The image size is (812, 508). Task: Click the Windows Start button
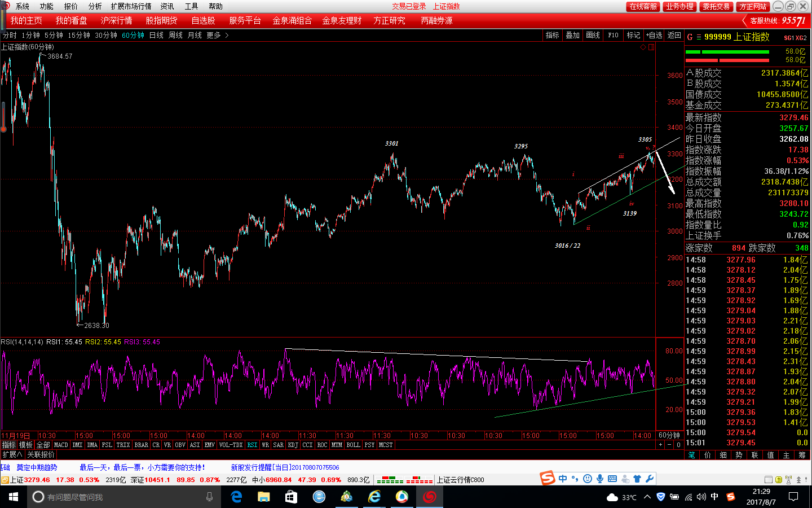coord(14,497)
